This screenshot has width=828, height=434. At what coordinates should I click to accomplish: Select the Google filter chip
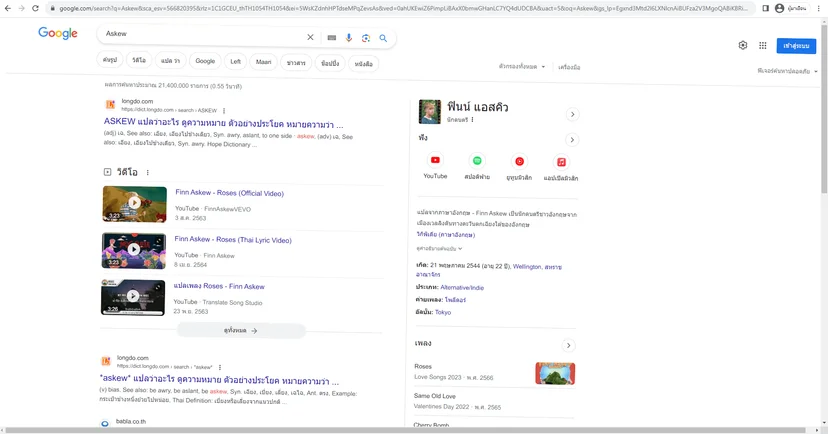(x=205, y=61)
